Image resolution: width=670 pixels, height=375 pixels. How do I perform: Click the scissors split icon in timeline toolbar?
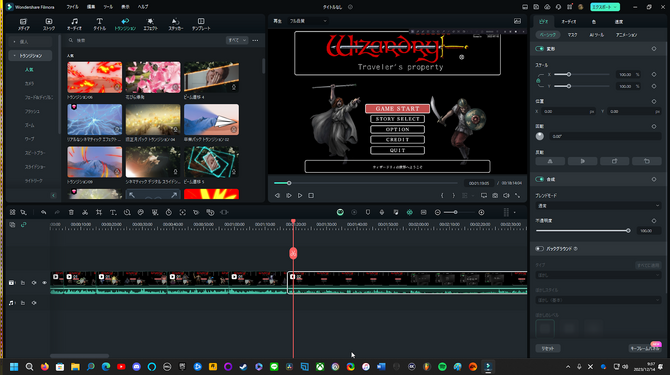tap(85, 212)
